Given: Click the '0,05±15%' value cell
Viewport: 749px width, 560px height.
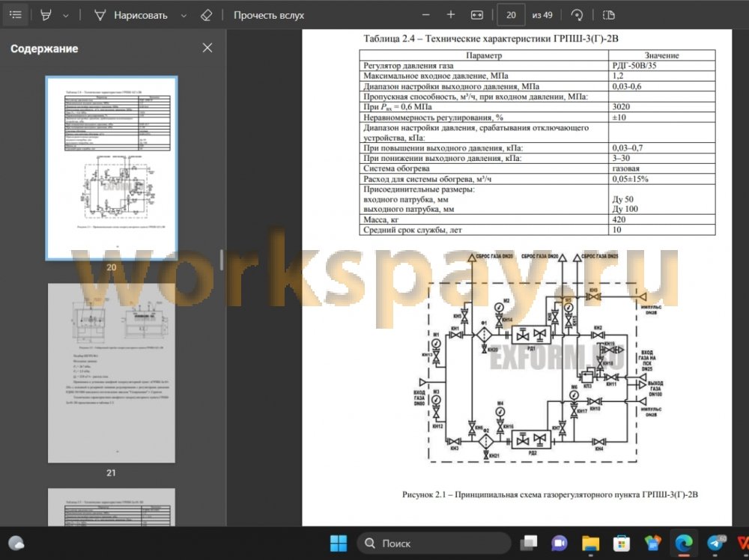Looking at the screenshot, I should click(661, 179).
